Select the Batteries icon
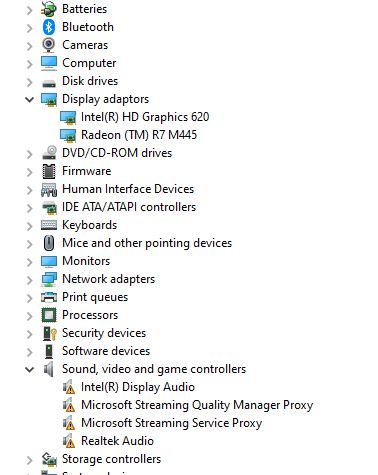 coord(49,9)
